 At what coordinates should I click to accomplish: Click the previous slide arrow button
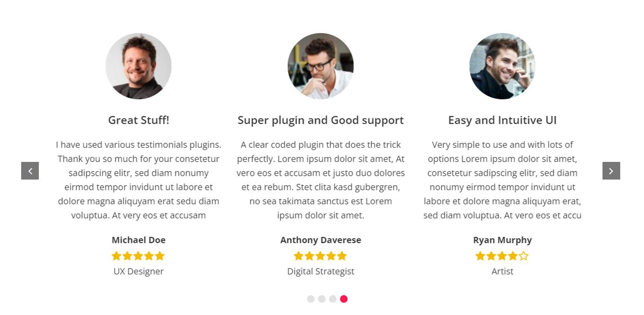coord(30,171)
